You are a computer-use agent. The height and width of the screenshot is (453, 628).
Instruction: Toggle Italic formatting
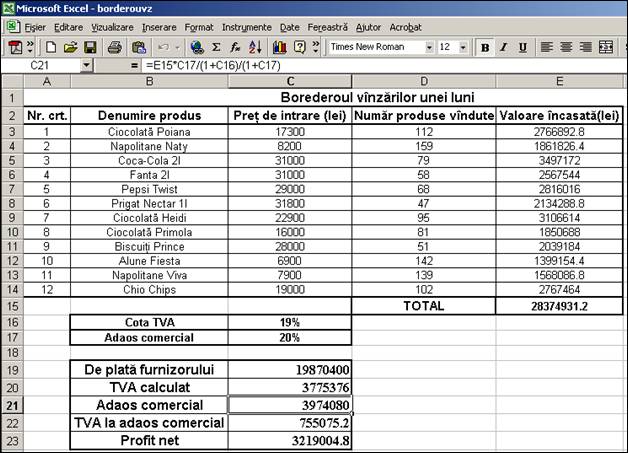point(504,47)
